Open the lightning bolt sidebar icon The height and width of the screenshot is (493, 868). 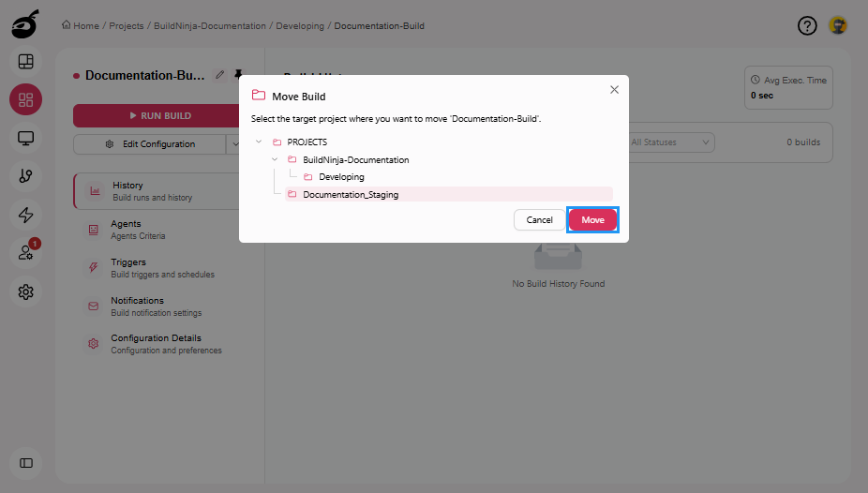pyautogui.click(x=26, y=215)
